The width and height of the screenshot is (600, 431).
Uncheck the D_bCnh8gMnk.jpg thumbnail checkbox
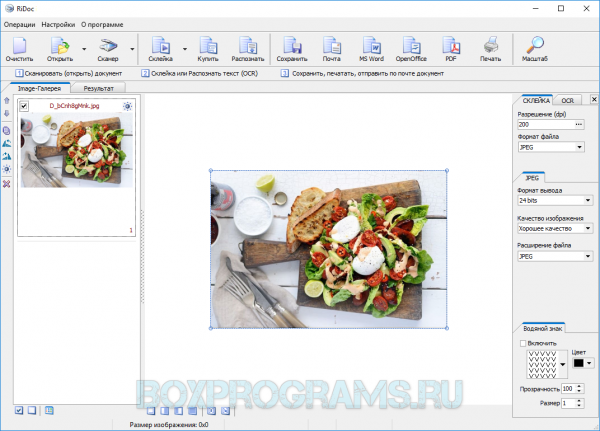click(24, 106)
